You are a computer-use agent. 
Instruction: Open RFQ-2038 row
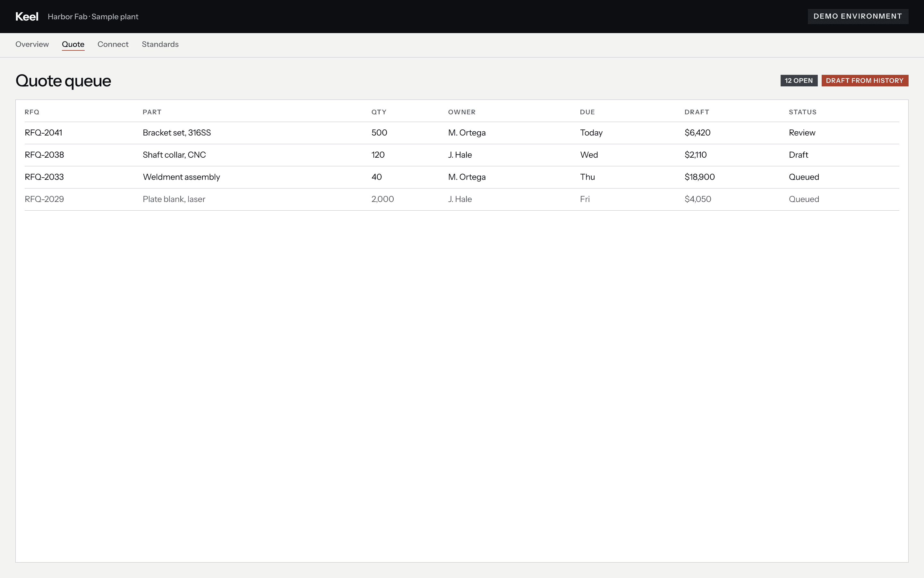pyautogui.click(x=462, y=155)
